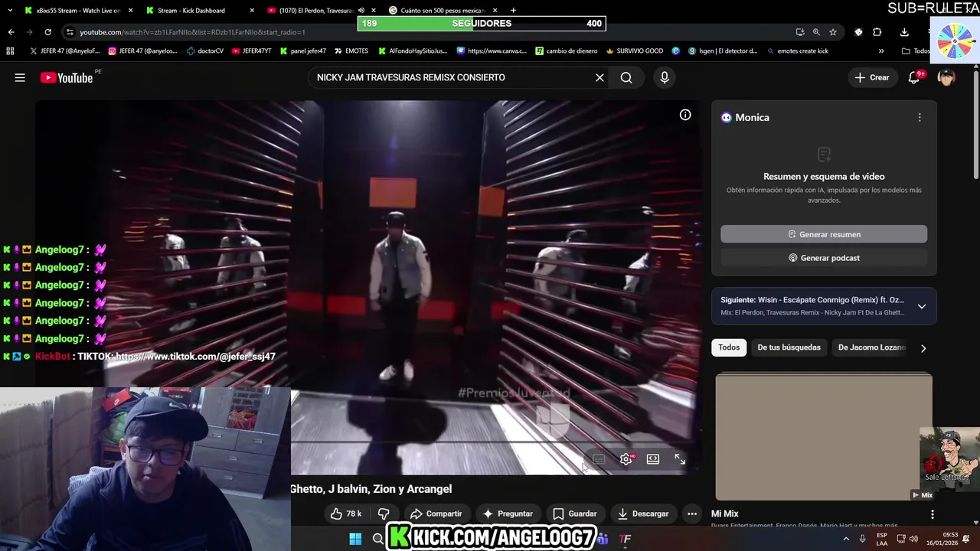Open the account avatar menu

946,77
